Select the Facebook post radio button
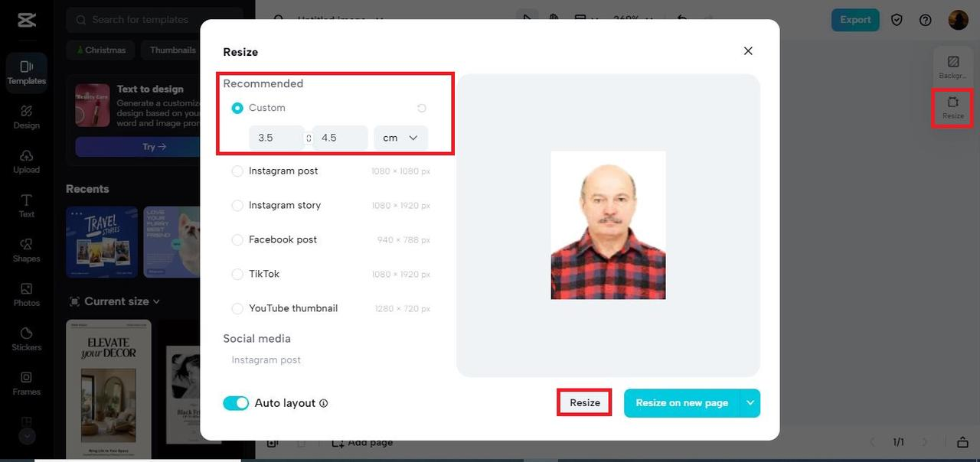Screen dimensions: 980x462 (x=237, y=240)
